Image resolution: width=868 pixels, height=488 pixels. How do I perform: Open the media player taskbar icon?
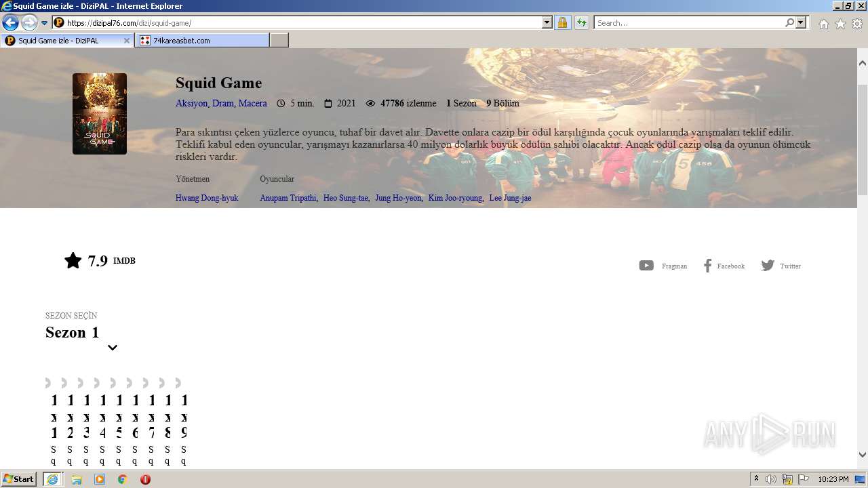[x=100, y=479]
